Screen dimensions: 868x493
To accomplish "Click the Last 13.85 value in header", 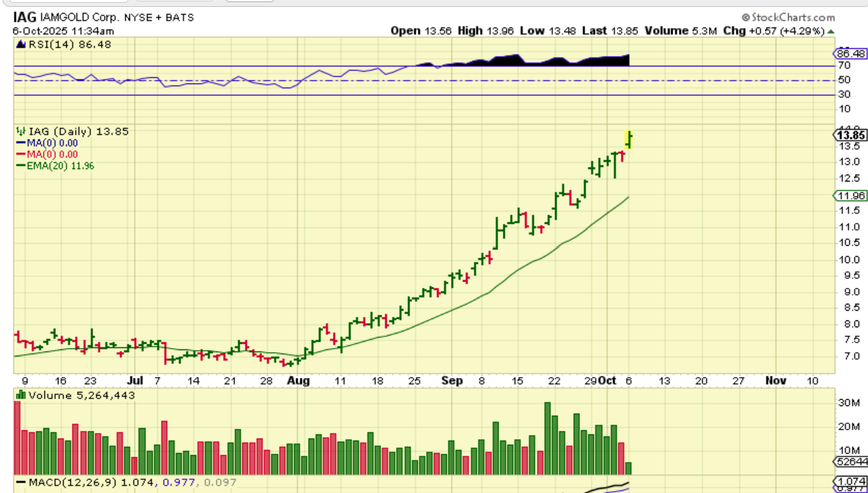I will tap(612, 30).
